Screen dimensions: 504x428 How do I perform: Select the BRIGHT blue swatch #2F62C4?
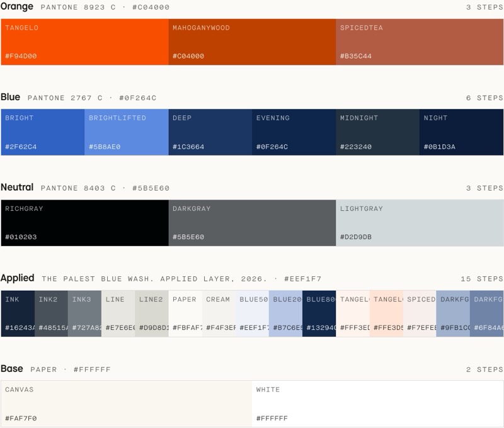point(43,132)
